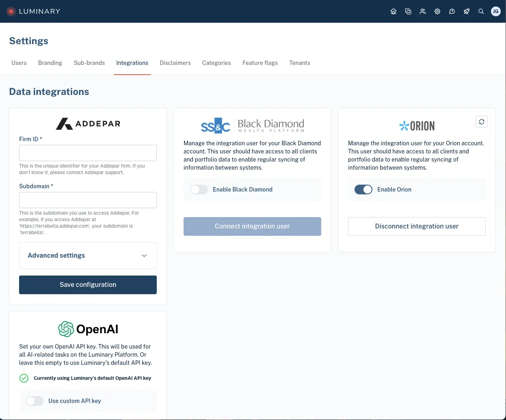Image resolution: width=506 pixels, height=420 pixels.
Task: Go to the Categories tab
Action: [216, 63]
